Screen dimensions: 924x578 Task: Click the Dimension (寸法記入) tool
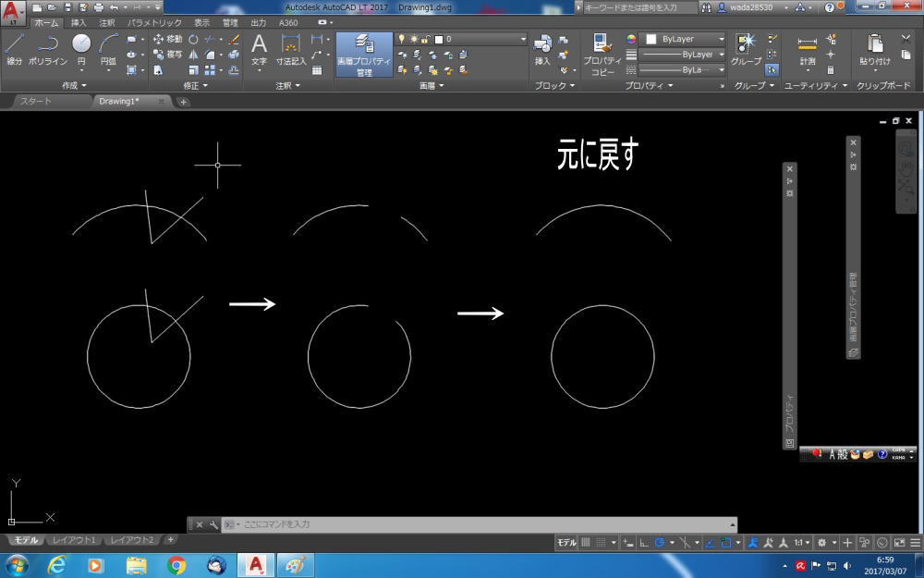291,49
